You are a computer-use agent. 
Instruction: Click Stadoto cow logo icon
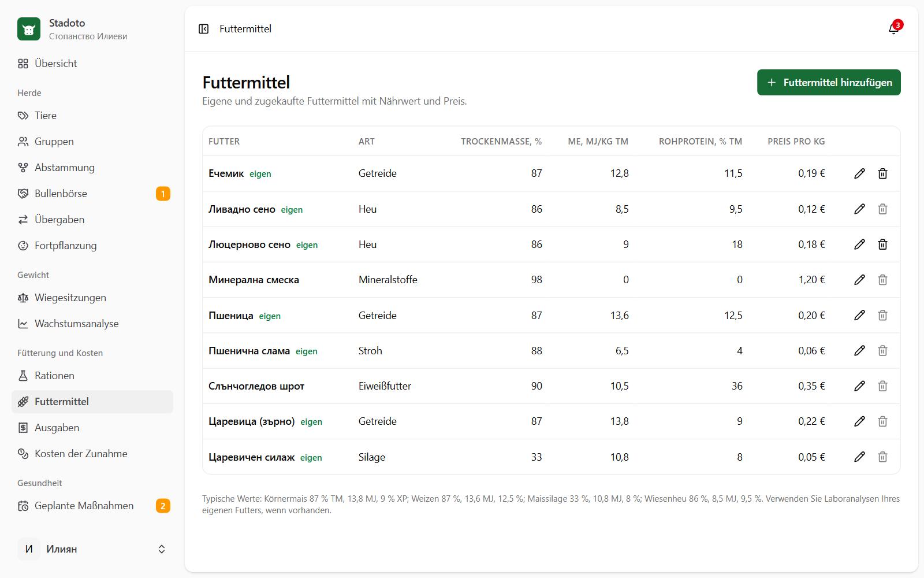[x=29, y=29]
